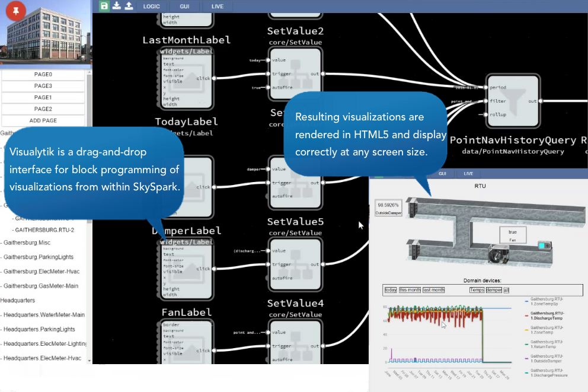Viewport: 588px width, 392px height.
Task: Click the ADD PAGE button
Action: click(43, 121)
